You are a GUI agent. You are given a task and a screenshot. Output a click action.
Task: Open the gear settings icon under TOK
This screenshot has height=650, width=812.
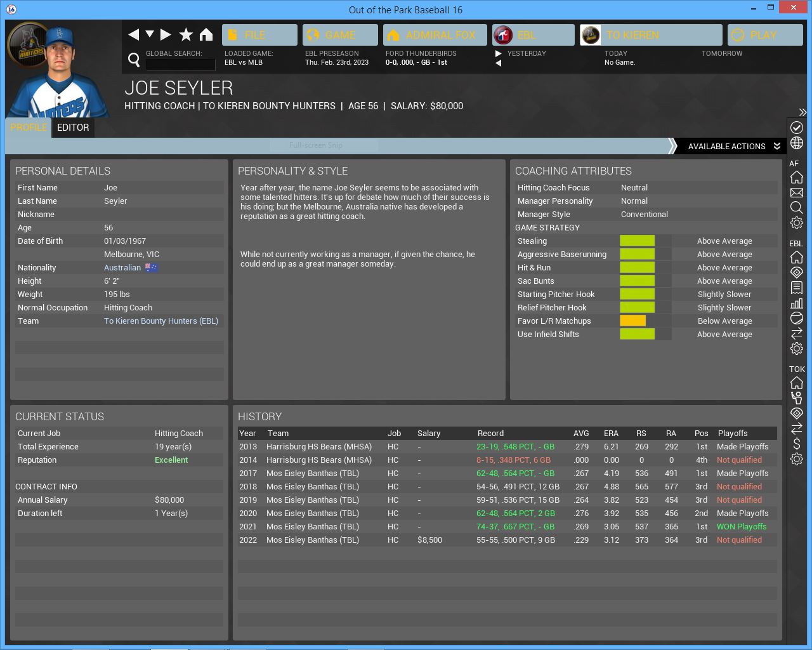tap(797, 459)
